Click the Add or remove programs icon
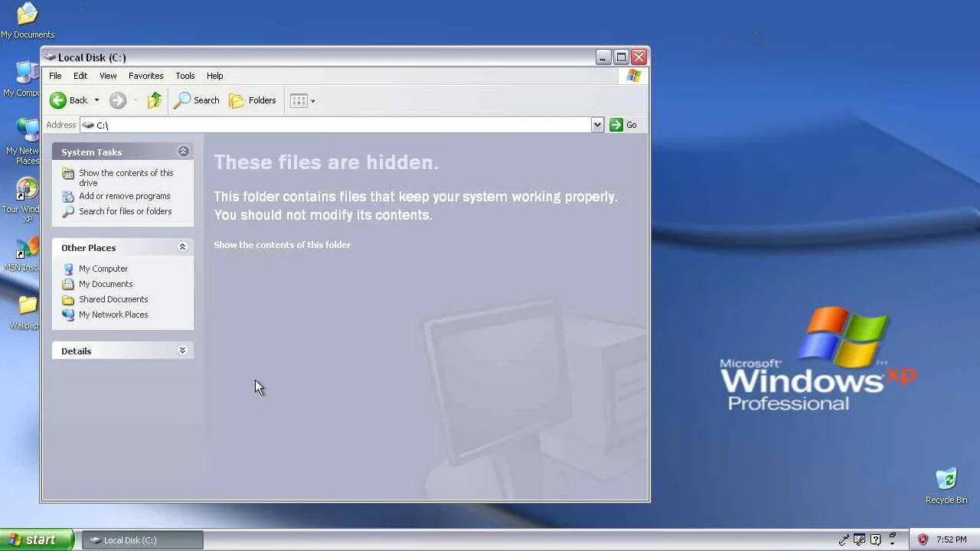The width and height of the screenshot is (980, 551). (68, 196)
